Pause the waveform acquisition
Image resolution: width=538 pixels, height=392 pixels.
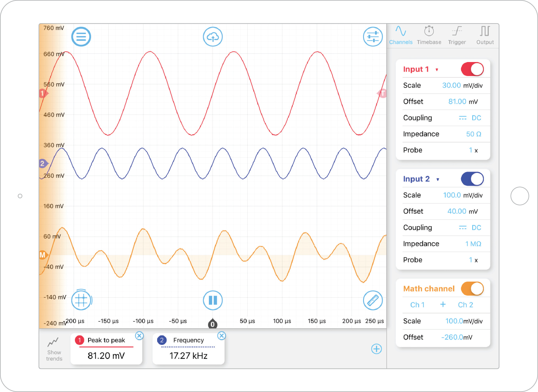coord(213,300)
